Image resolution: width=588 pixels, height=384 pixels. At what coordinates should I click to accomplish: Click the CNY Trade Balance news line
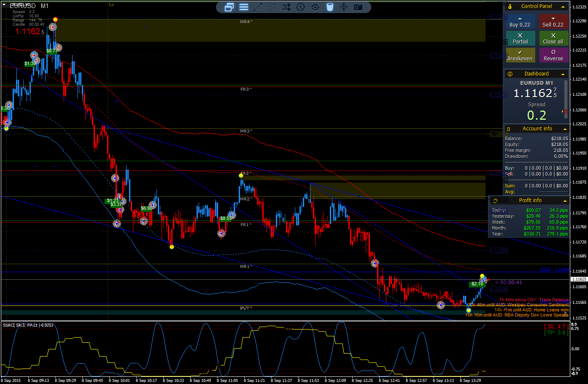pyautogui.click(x=534, y=300)
